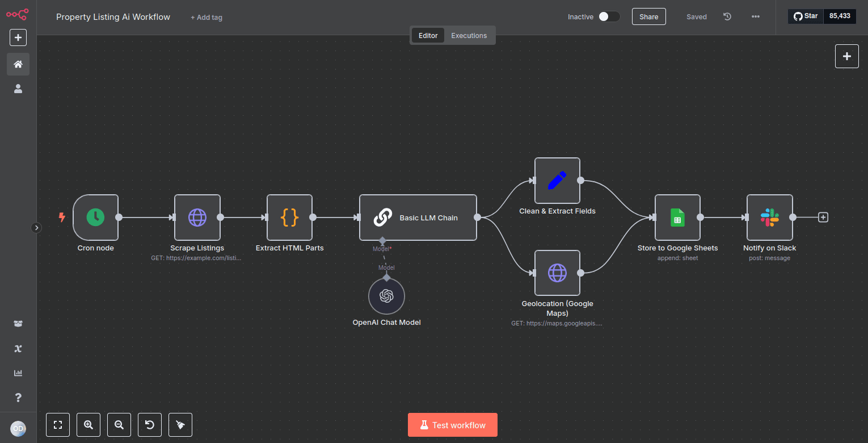Open the Help question mark icon

pos(18,397)
